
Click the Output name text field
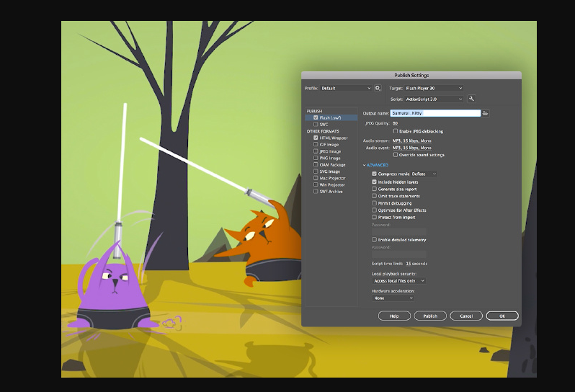[434, 113]
